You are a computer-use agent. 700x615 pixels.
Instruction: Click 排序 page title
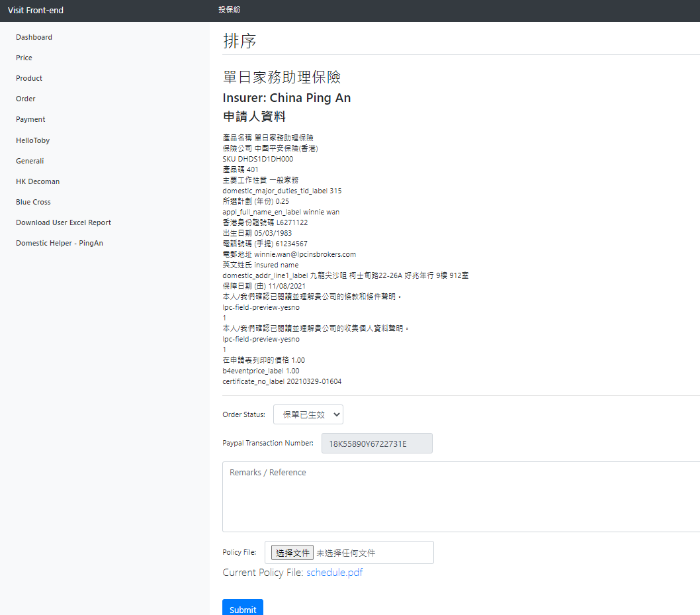tap(240, 41)
